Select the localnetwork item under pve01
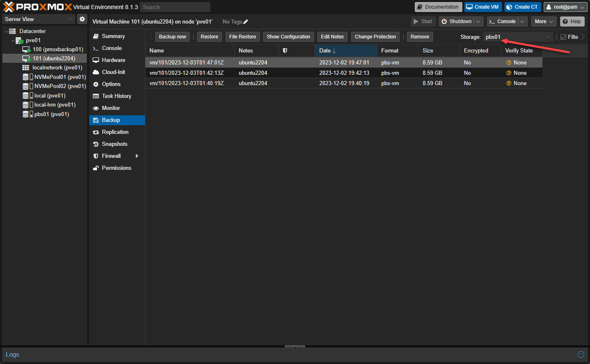The height and width of the screenshot is (364, 590). [x=57, y=67]
